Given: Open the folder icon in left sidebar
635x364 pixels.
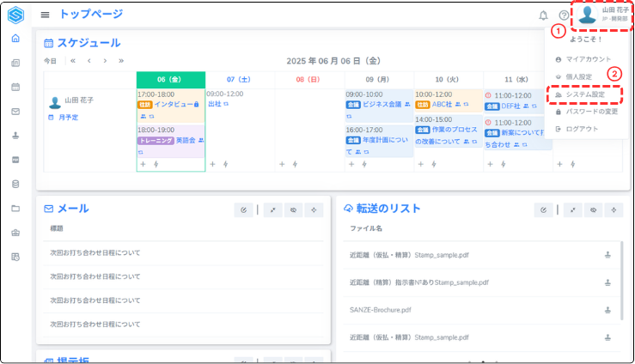Looking at the screenshot, I should point(15,208).
